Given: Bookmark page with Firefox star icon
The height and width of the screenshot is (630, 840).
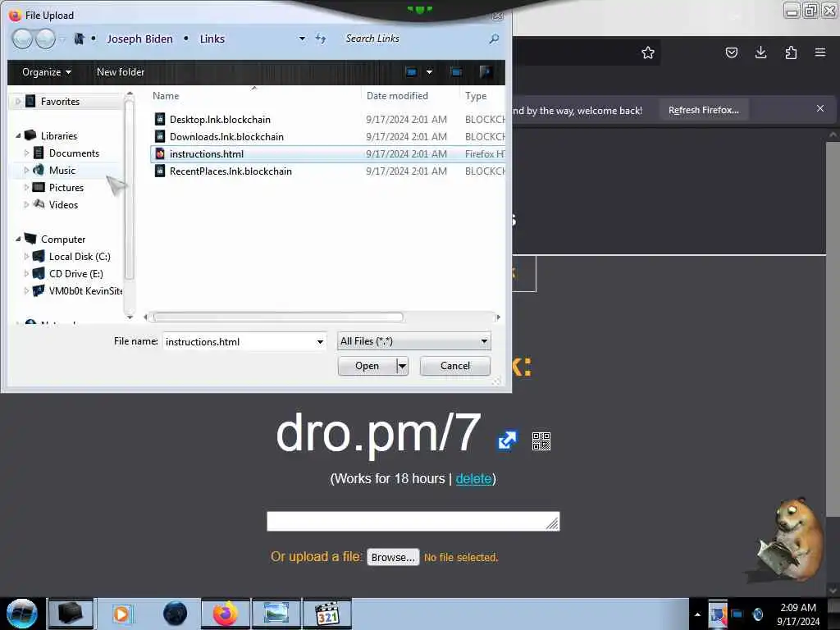Looking at the screenshot, I should pos(648,52).
